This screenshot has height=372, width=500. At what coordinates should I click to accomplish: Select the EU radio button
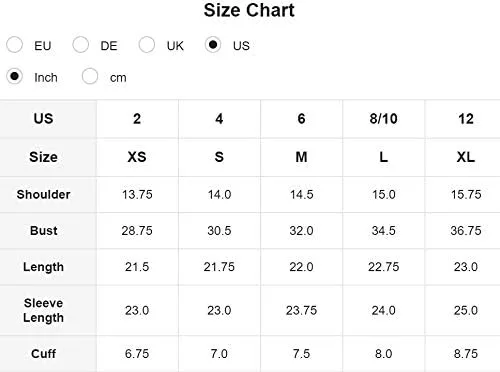pos(14,45)
